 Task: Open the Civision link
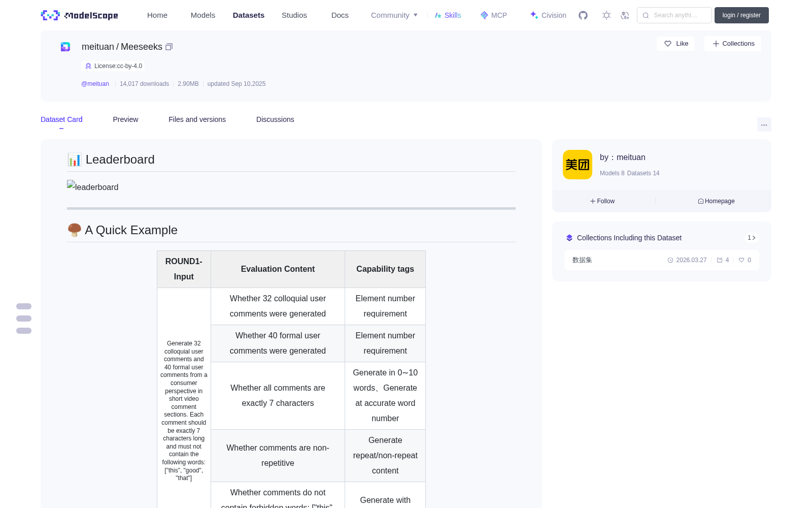tap(548, 15)
